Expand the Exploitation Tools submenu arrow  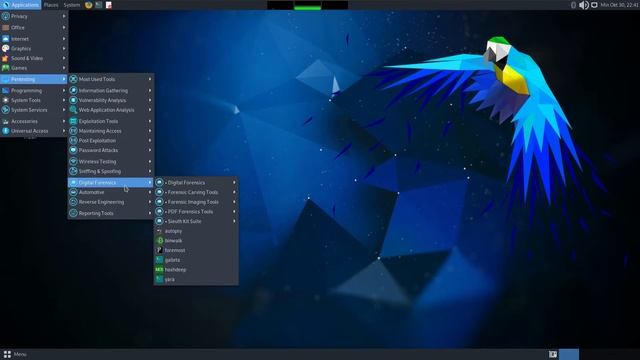click(x=150, y=121)
